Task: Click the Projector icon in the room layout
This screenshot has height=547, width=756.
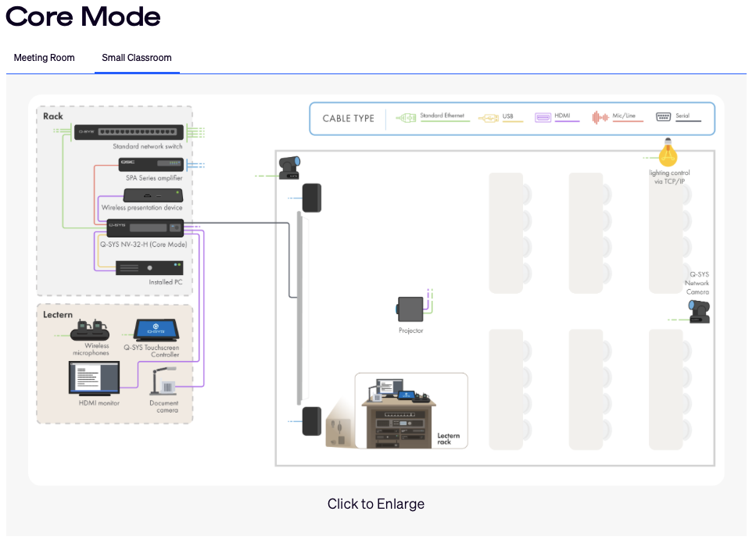Action: click(410, 309)
